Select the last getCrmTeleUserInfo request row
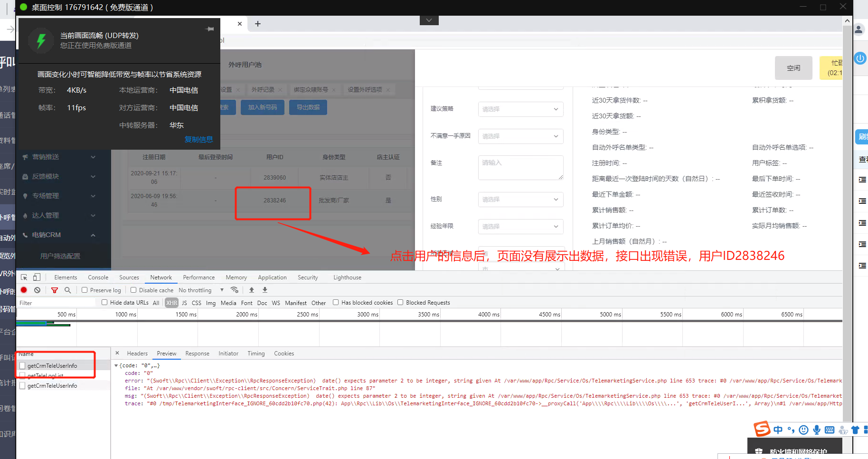The height and width of the screenshot is (459, 868). (x=63, y=386)
